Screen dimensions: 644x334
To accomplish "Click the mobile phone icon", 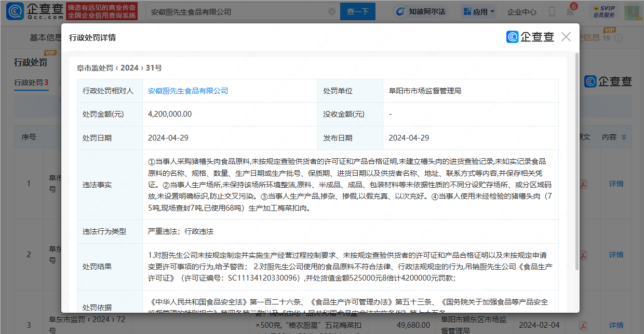I will tap(552, 11).
